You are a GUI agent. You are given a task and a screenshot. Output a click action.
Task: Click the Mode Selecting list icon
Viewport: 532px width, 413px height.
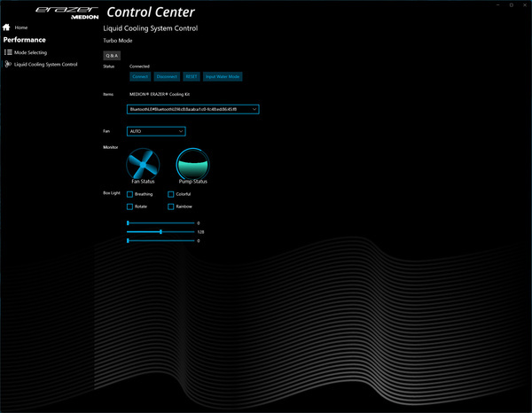tap(8, 52)
